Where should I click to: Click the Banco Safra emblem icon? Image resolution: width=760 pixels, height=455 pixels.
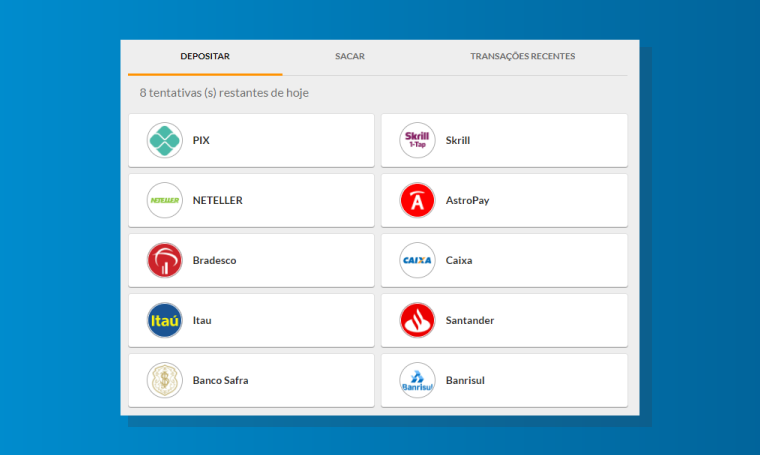coord(165,380)
